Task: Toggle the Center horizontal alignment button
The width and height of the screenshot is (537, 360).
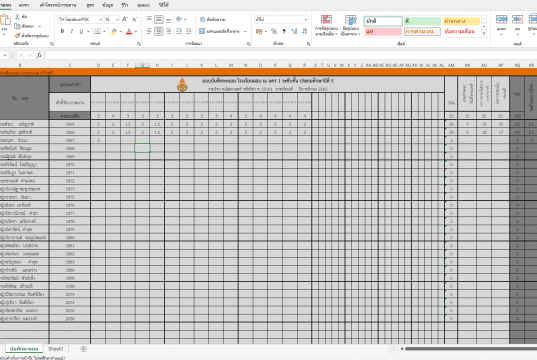Action: 159,31
